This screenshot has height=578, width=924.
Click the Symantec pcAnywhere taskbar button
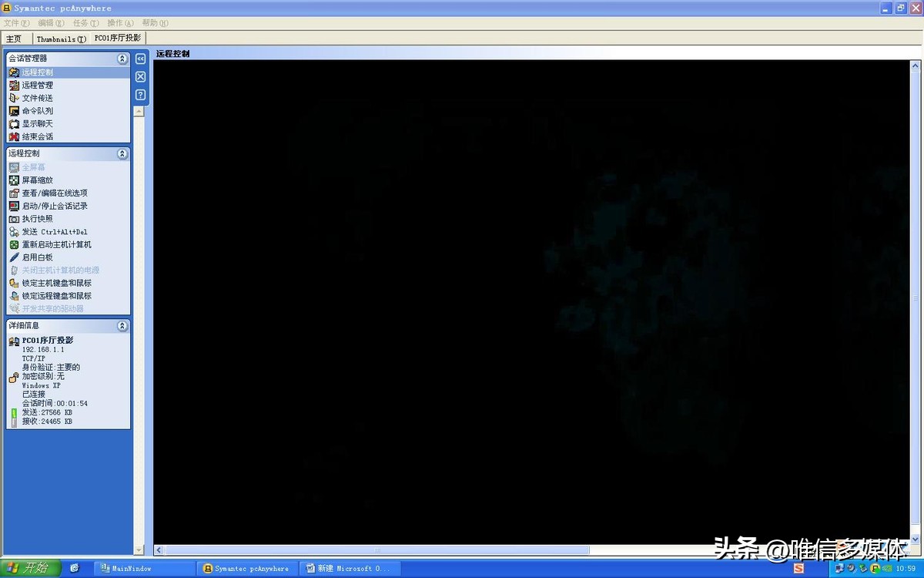coord(247,569)
